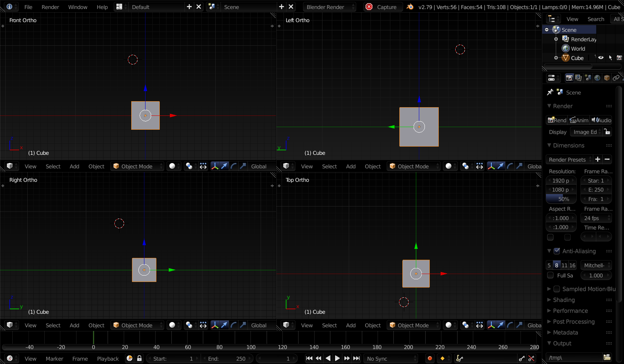Open the Object properties tab (cube icon)
Image resolution: width=624 pixels, height=364 pixels.
pyautogui.click(x=606, y=78)
